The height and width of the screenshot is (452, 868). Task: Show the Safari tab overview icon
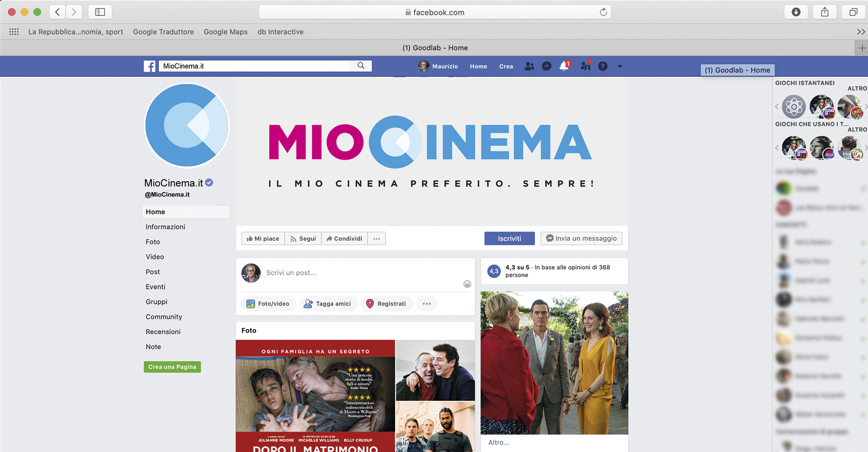click(x=853, y=12)
